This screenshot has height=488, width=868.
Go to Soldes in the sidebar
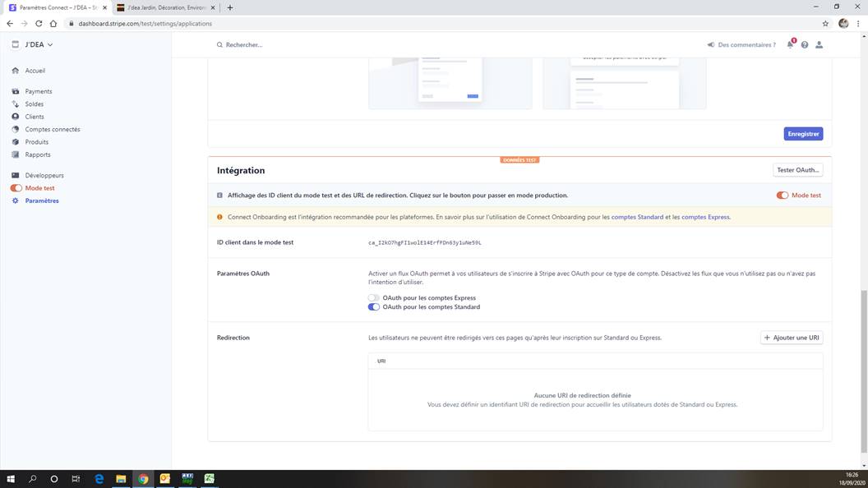[x=34, y=104]
